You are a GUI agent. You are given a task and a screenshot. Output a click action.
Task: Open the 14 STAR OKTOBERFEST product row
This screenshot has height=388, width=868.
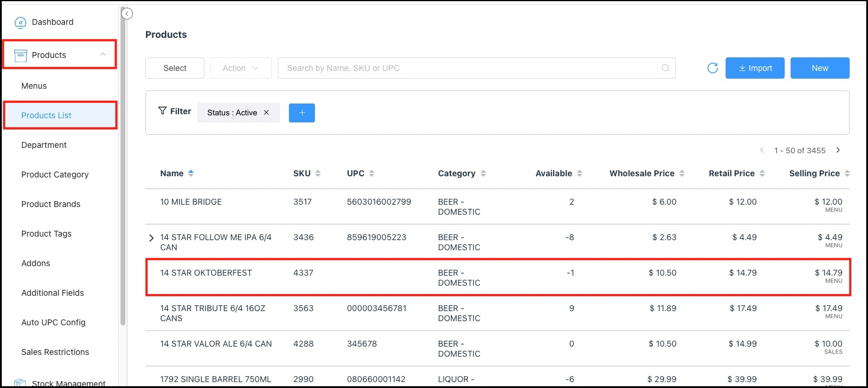click(x=206, y=273)
